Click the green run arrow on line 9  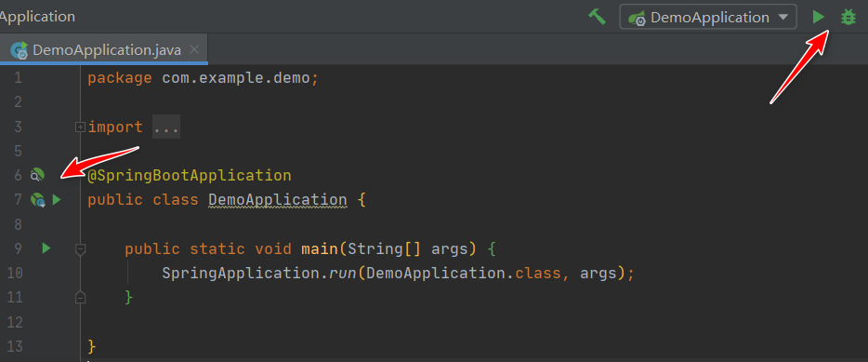(46, 248)
